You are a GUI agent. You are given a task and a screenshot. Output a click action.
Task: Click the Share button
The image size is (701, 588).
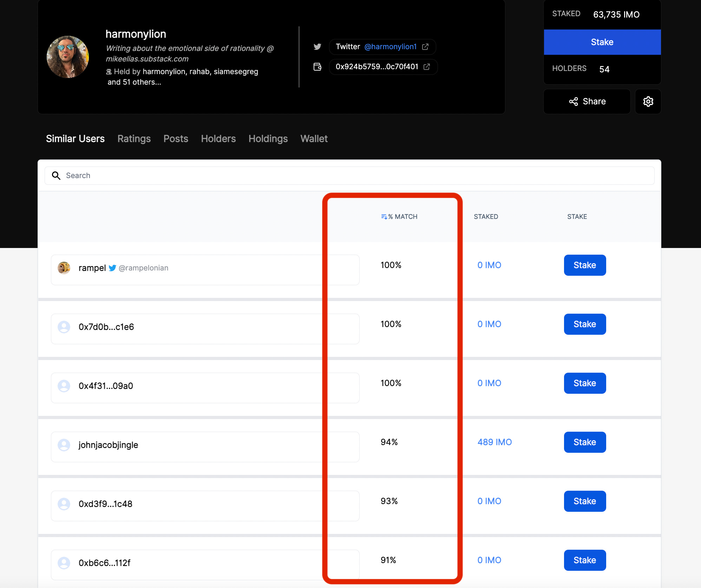587,102
